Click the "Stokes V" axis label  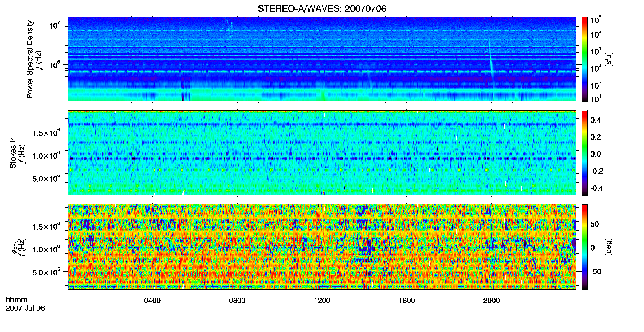[13, 153]
